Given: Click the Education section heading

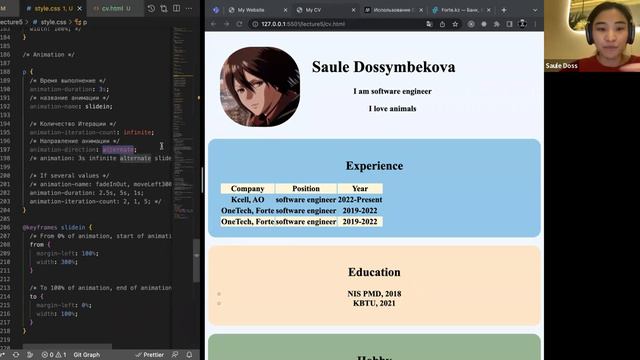Looking at the screenshot, I should [374, 272].
